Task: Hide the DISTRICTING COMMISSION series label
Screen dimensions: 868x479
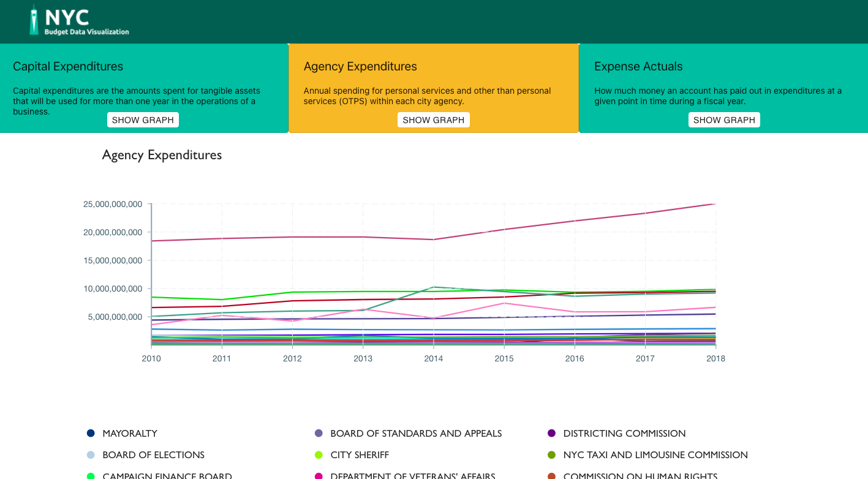Action: tap(624, 434)
